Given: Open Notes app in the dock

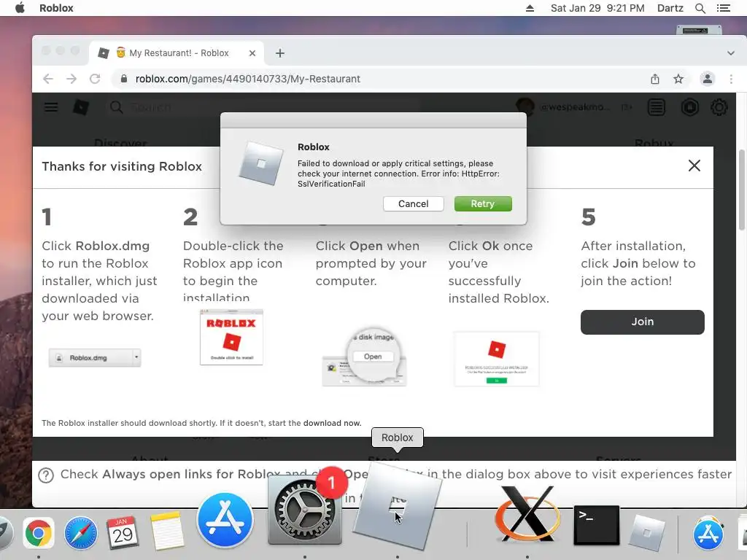Looking at the screenshot, I should click(x=166, y=531).
